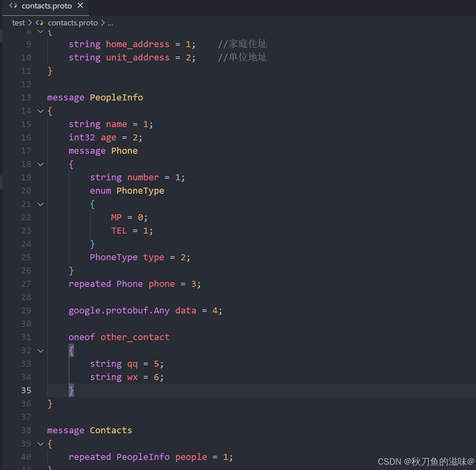Viewport: 476px width, 470px height.
Task: Click line number 29
Action: 26,310
